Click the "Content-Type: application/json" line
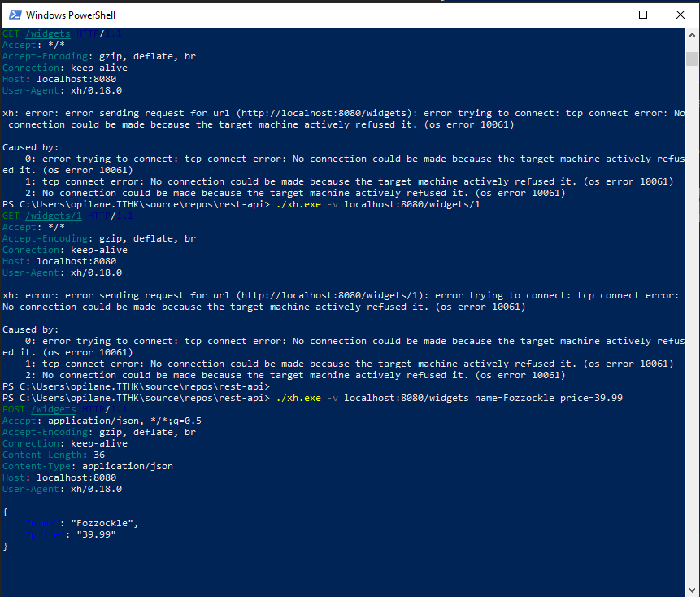This screenshot has width=700, height=597. tap(88, 466)
